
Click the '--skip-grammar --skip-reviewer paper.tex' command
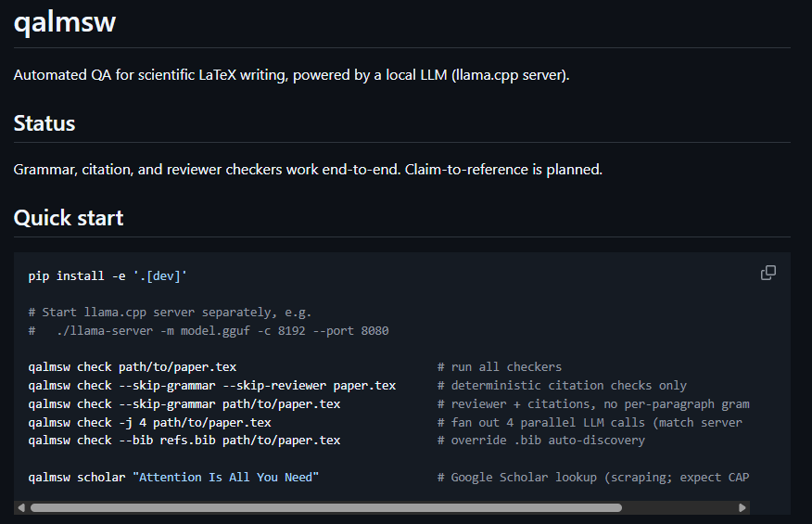[x=211, y=386]
